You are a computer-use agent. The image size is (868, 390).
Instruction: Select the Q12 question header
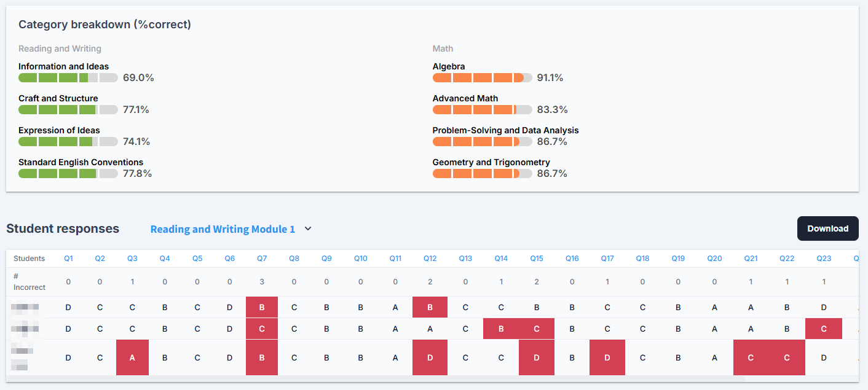click(x=430, y=259)
